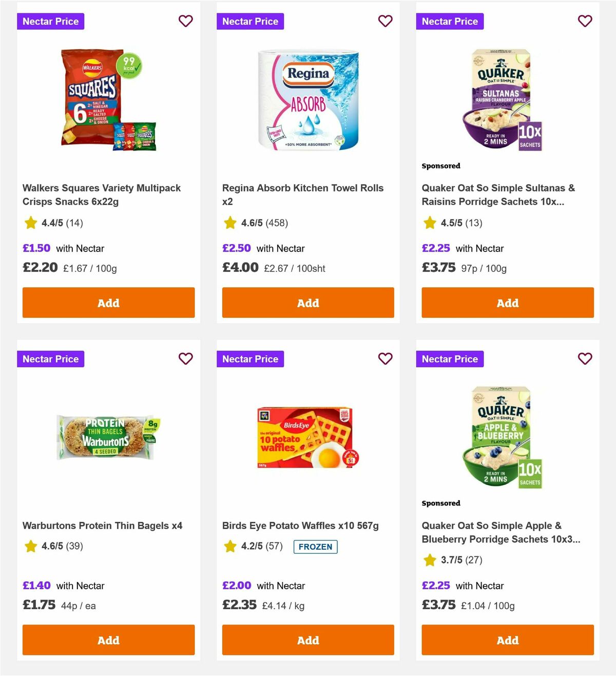Add Quaker Apple & Blueberry to basket
This screenshot has height=676, width=616.
[x=508, y=640]
